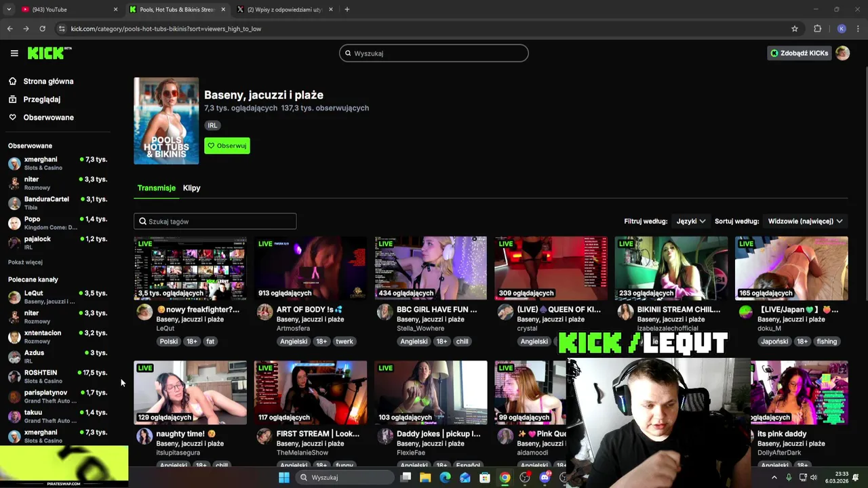Switch to the Klipy tab

pyautogui.click(x=191, y=188)
